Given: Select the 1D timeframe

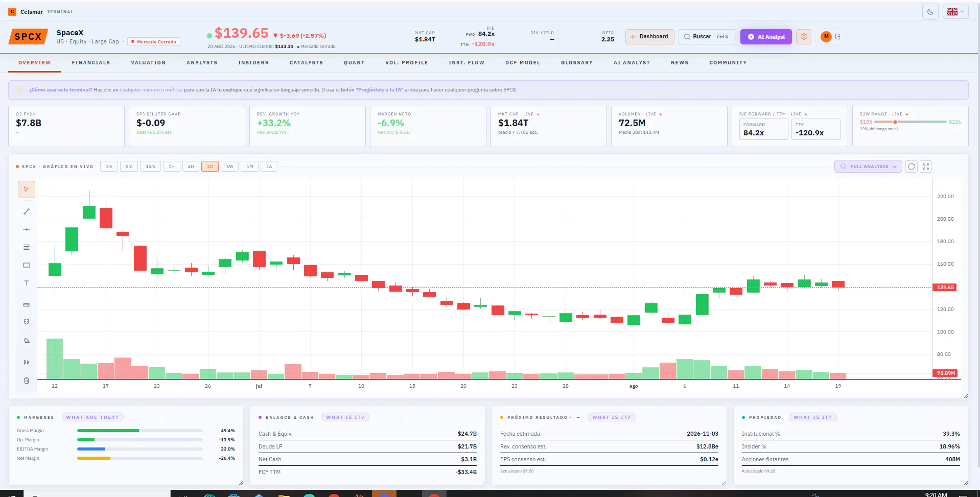Looking at the screenshot, I should (x=210, y=167).
